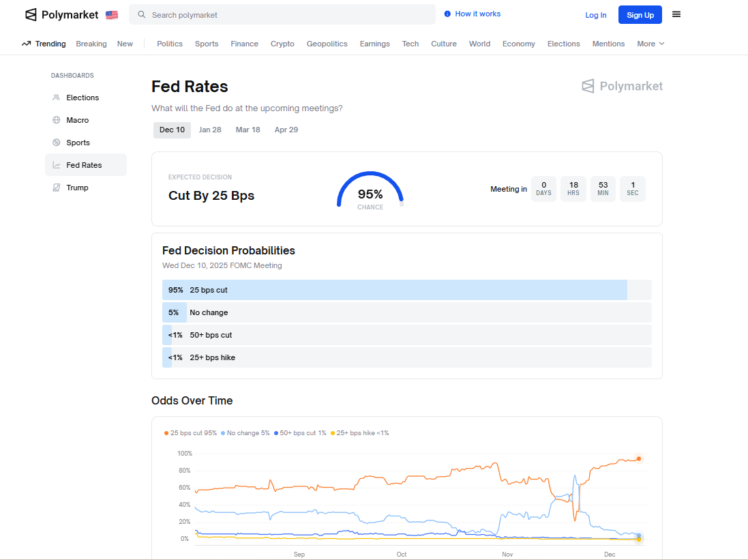Click the Sign Up button
This screenshot has width=748, height=560.
640,15
